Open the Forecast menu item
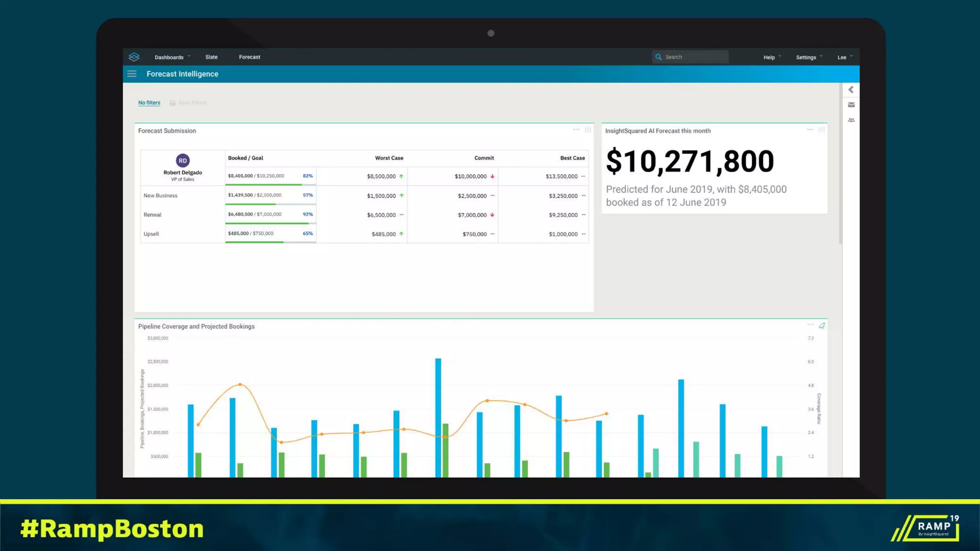Screen dimensions: 980x551 click(249, 57)
